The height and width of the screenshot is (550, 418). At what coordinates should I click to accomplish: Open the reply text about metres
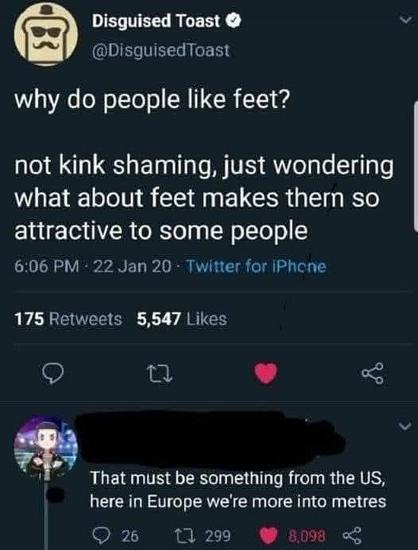238,490
